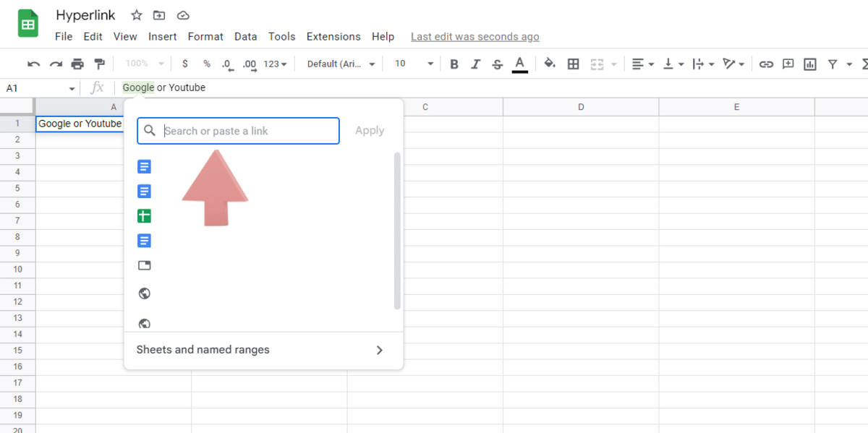Click the Undo icon

pyautogui.click(x=33, y=64)
